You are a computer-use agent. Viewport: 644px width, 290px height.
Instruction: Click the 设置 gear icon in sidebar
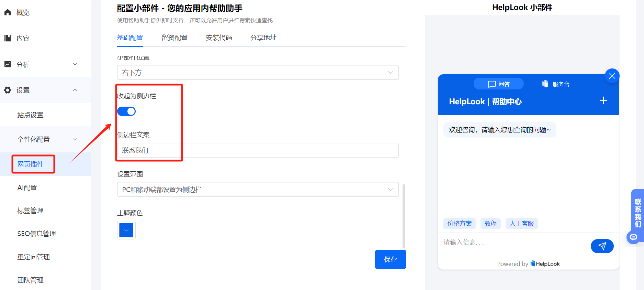(x=8, y=90)
